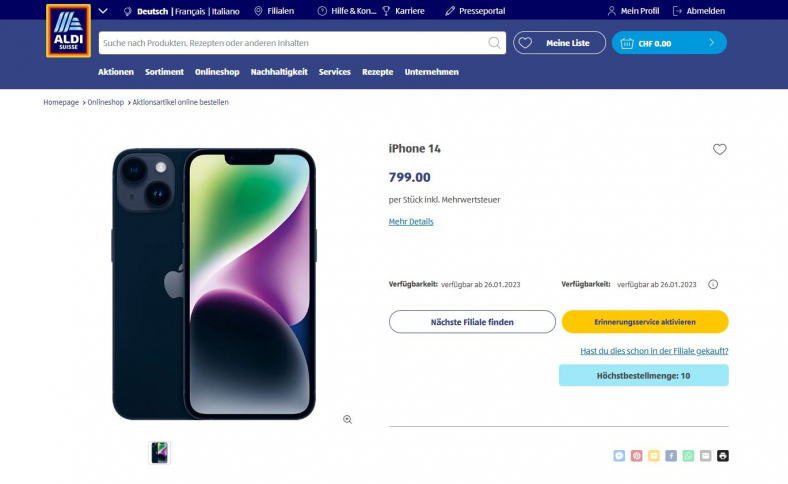
Task: Activate the Erinnerungsservice button
Action: (645, 322)
